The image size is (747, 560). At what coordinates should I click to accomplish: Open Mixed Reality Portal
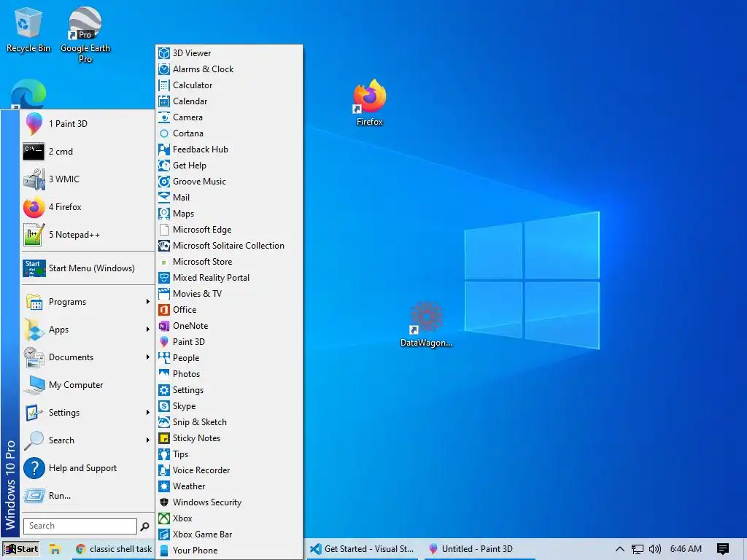click(229, 278)
